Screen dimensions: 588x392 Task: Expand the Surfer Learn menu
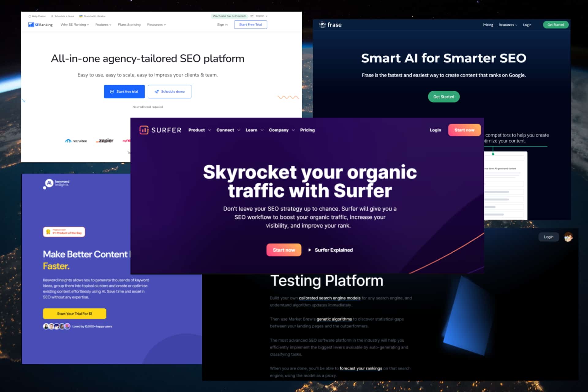tap(254, 130)
